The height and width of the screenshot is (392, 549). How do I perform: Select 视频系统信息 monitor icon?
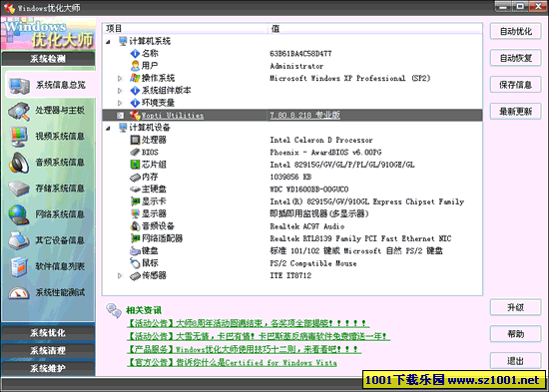[19, 137]
